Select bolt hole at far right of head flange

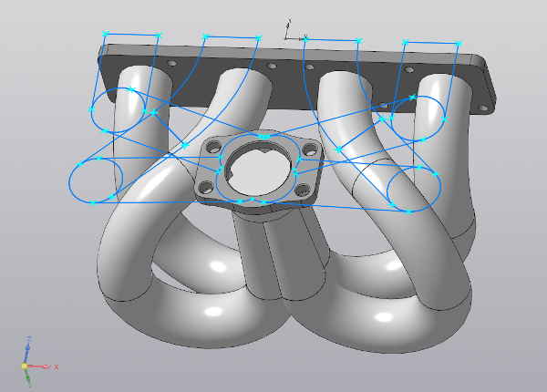(x=482, y=108)
